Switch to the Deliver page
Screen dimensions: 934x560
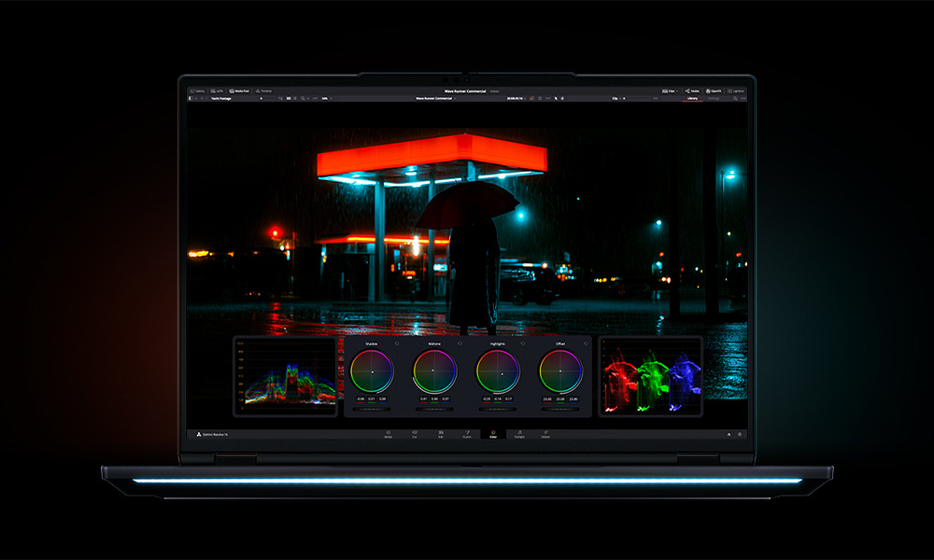(x=545, y=434)
